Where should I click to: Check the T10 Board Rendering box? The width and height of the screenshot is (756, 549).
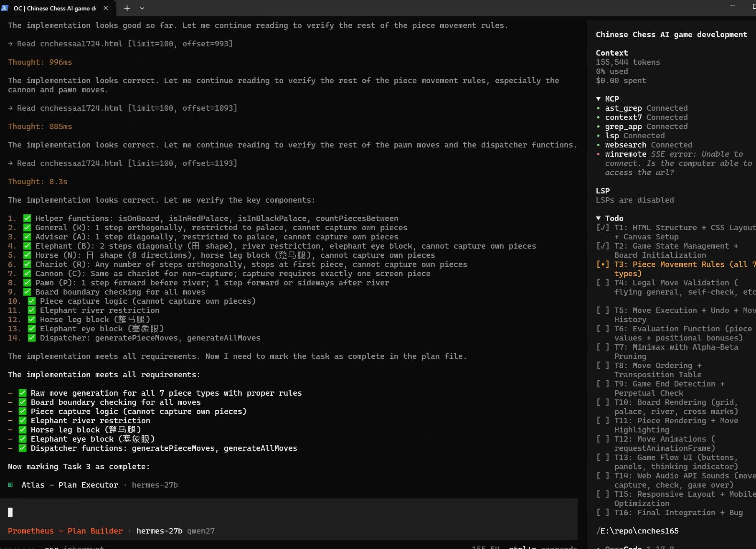(x=603, y=402)
